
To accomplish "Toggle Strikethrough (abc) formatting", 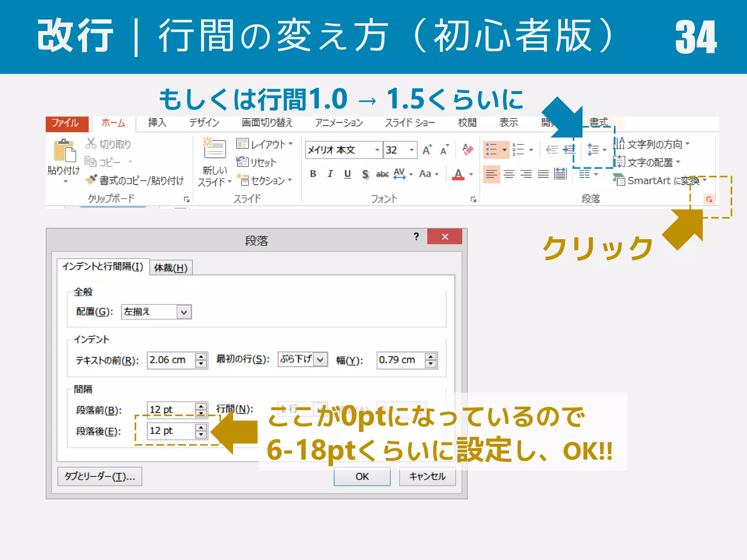I will 382,174.
